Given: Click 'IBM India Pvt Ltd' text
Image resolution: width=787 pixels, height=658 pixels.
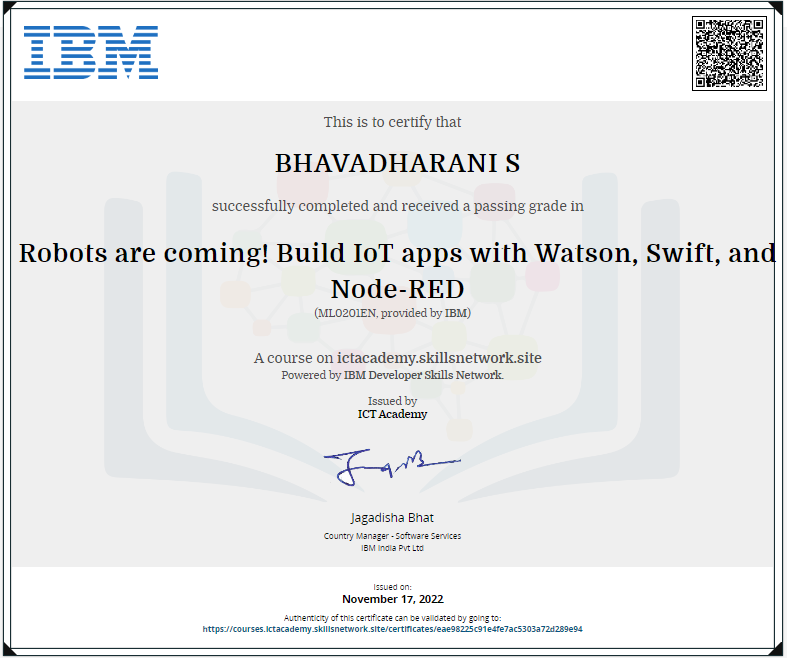Looking at the screenshot, I should click(392, 548).
